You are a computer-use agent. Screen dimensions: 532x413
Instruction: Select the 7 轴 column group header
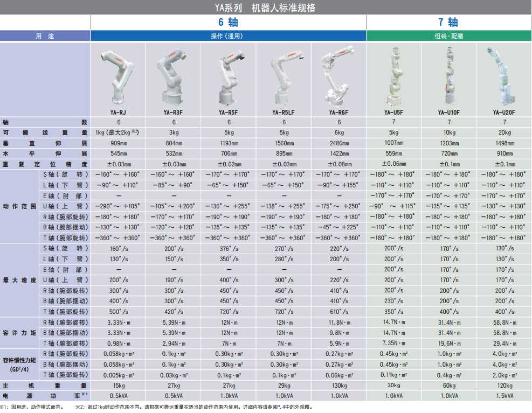click(x=448, y=23)
